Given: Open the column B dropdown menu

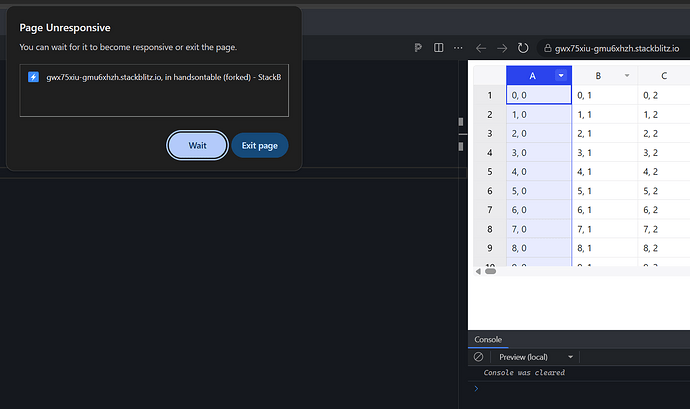Looking at the screenshot, I should [x=627, y=76].
